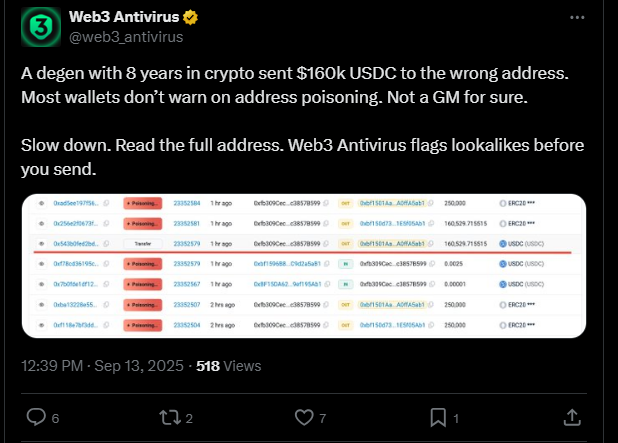
Task: Open the embedded transaction list image
Action: click(302, 265)
